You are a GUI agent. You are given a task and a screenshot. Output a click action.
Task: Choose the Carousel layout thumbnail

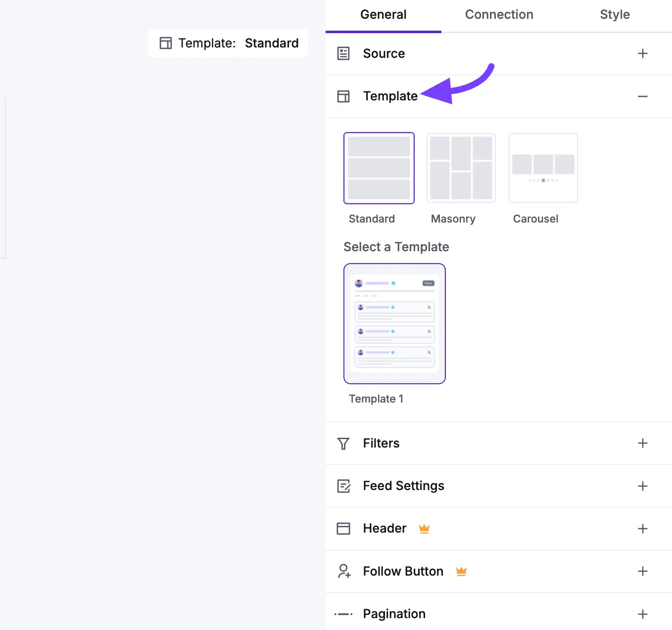click(x=543, y=168)
